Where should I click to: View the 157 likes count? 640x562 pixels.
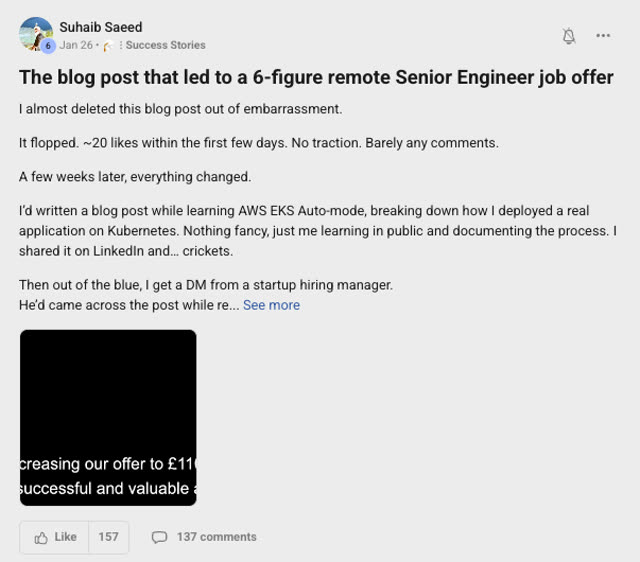tap(108, 537)
